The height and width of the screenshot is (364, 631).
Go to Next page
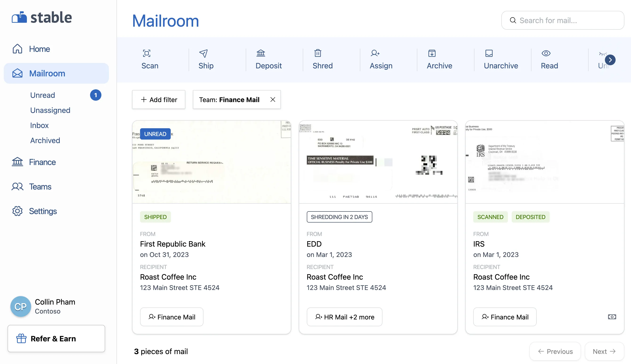[x=604, y=351]
